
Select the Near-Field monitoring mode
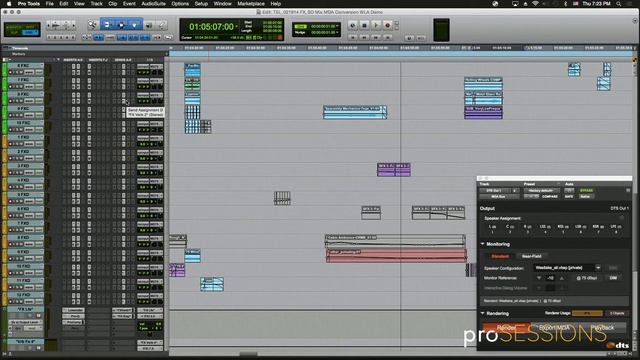(532, 256)
